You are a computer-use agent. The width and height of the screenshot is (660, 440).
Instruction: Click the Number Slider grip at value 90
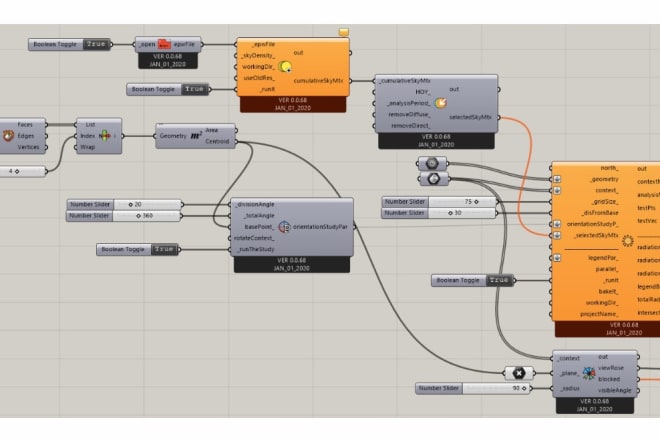point(524,388)
